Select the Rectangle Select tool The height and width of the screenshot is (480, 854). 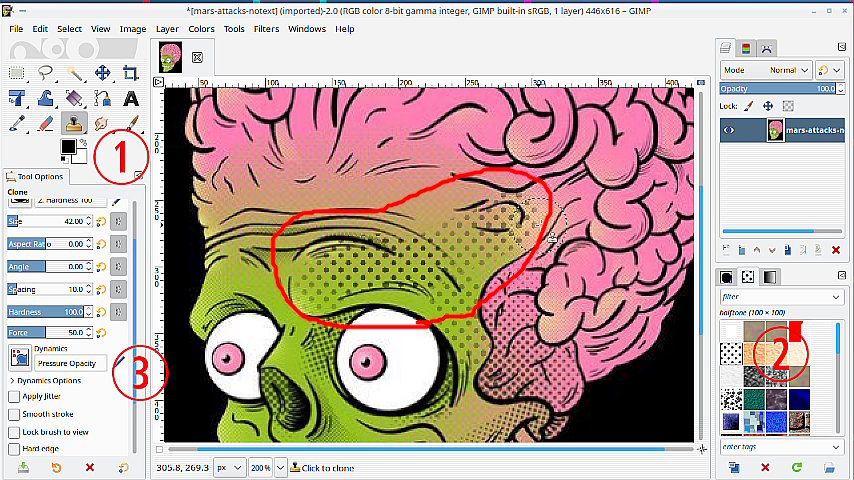click(17, 72)
